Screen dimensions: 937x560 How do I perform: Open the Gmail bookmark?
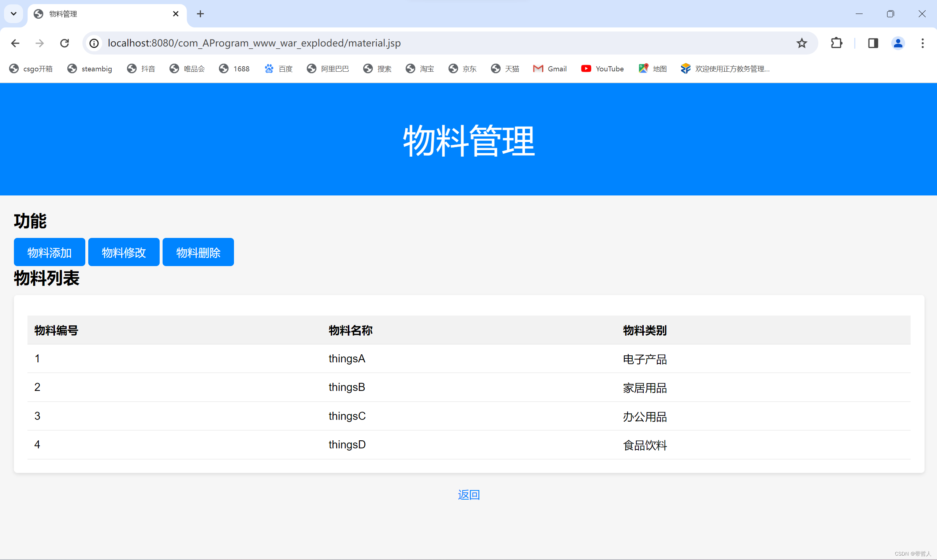click(x=550, y=69)
